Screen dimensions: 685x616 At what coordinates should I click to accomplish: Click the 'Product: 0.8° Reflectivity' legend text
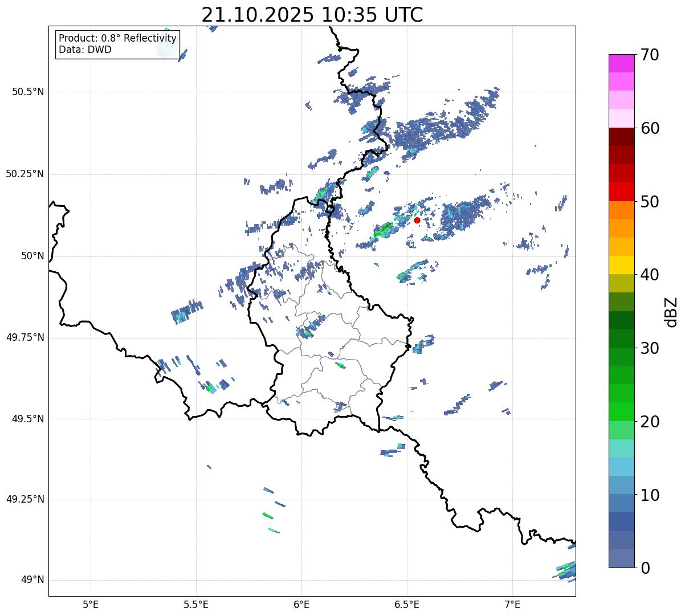pos(118,38)
